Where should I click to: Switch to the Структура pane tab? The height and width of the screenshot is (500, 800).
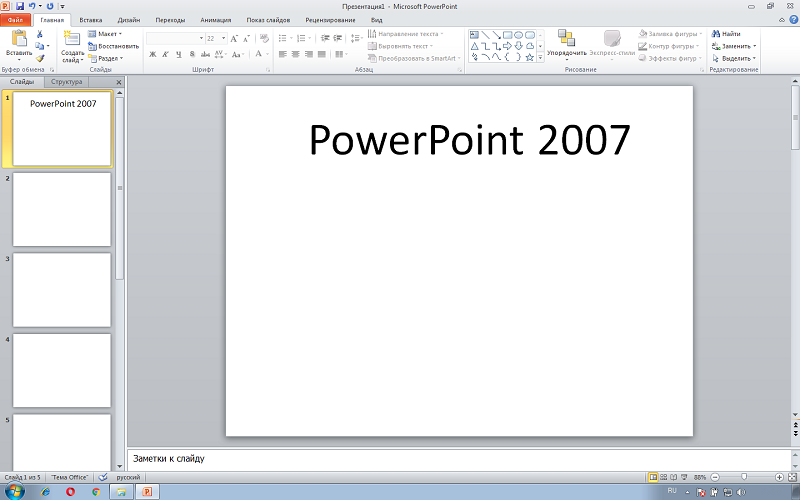click(66, 82)
